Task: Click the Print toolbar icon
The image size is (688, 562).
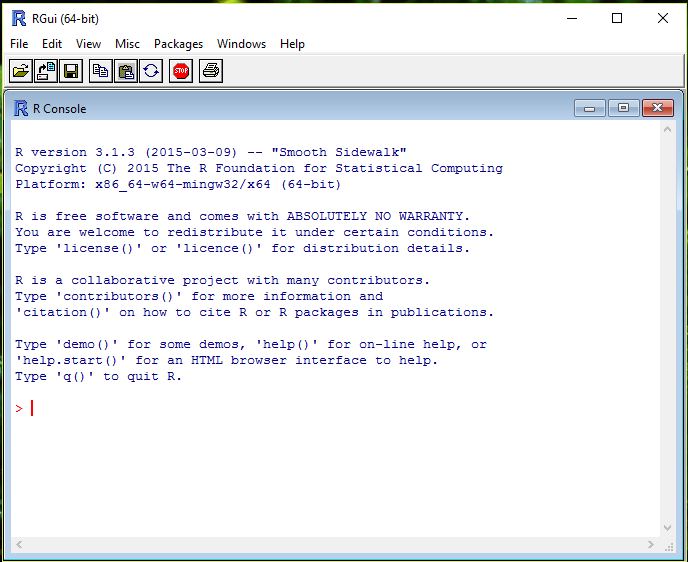Action: [x=211, y=71]
